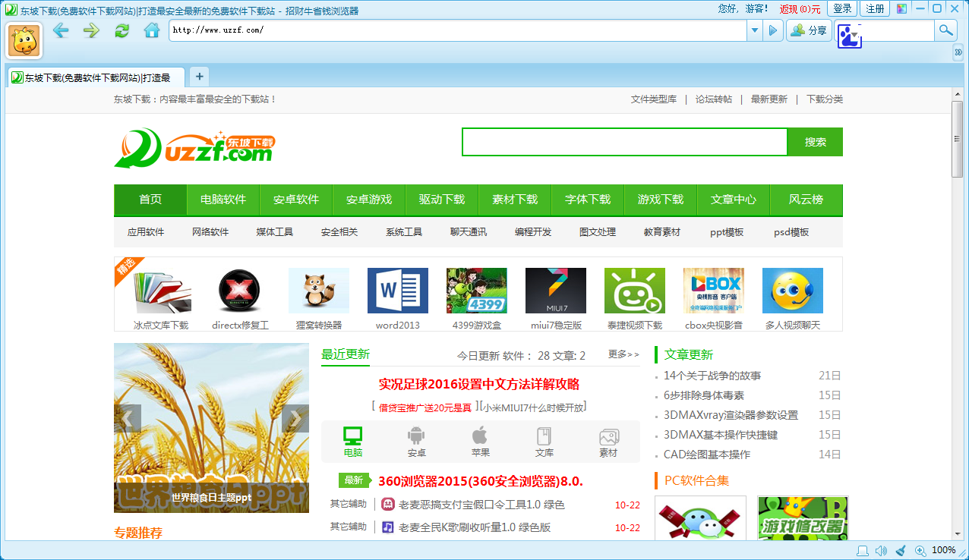Open 实况足球2016设置中文方法详解攻略 headline
The width and height of the screenshot is (969, 560).
(479, 384)
